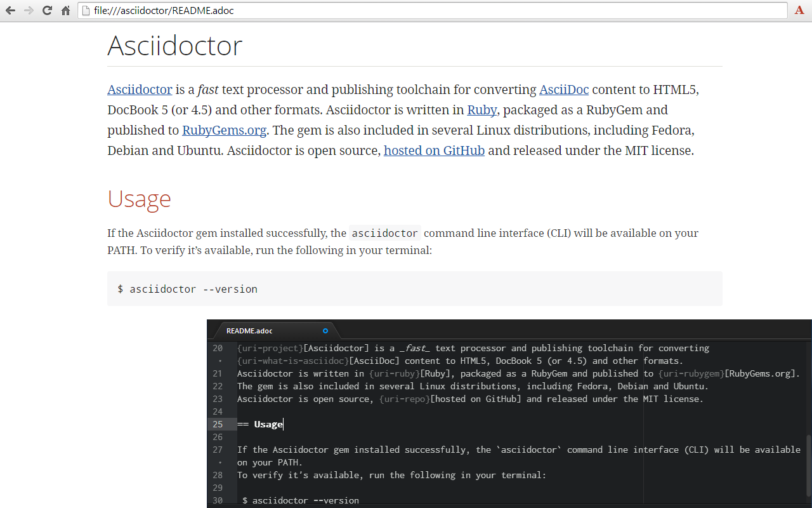Select the README.adoc editor tab
Viewport: 812px width, 508px height.
click(249, 330)
